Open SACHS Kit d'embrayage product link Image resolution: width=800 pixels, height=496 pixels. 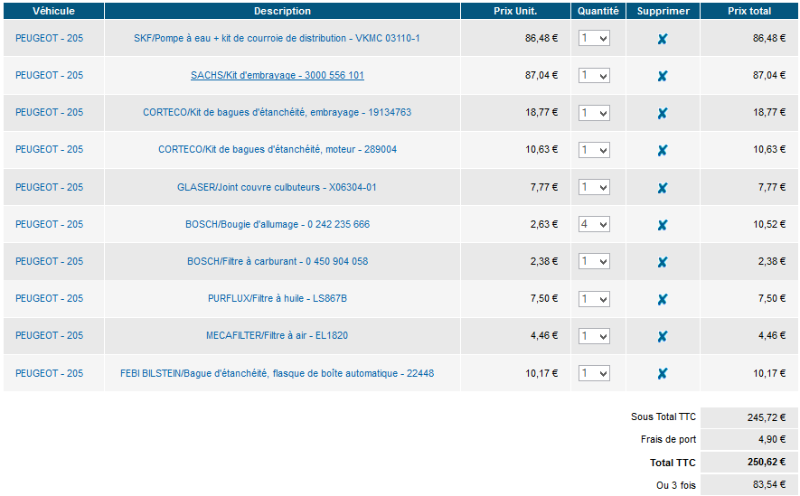click(277, 76)
